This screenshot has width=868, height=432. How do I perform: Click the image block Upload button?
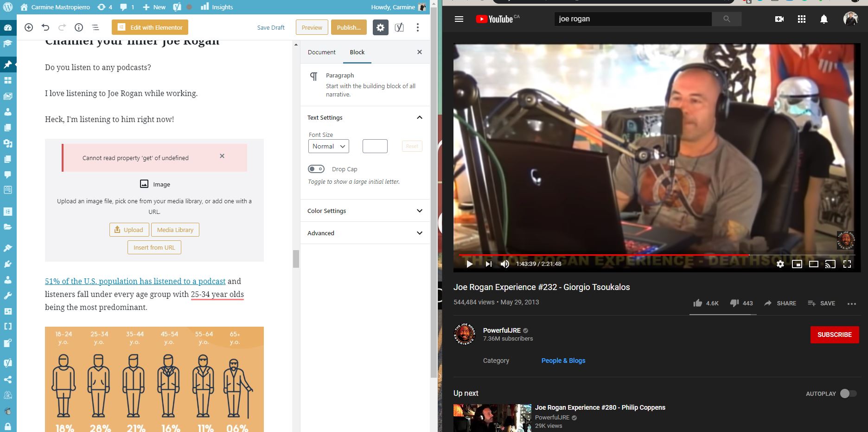point(129,230)
